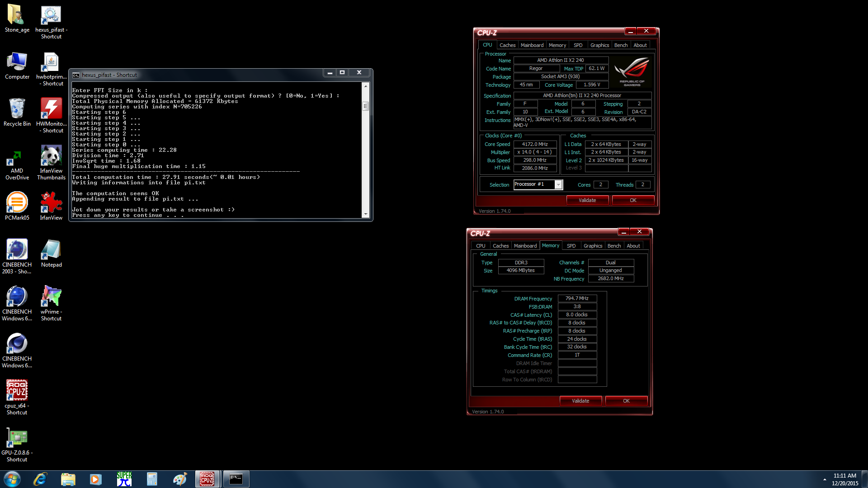Click the taskbar clock and date

(844, 479)
